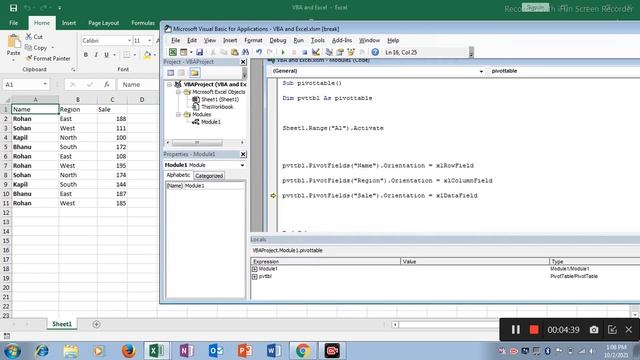640x360 pixels.
Task: Toggle Folders in Project pane
Action: (194, 73)
